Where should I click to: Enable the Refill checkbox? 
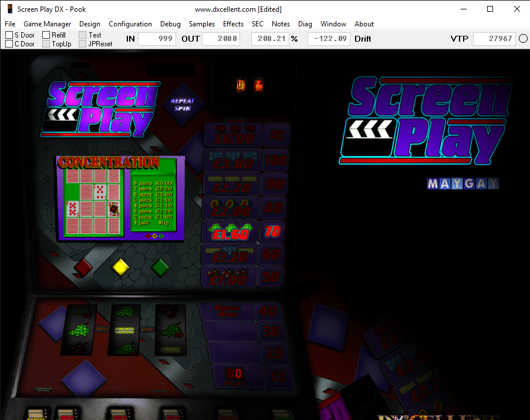click(x=46, y=35)
